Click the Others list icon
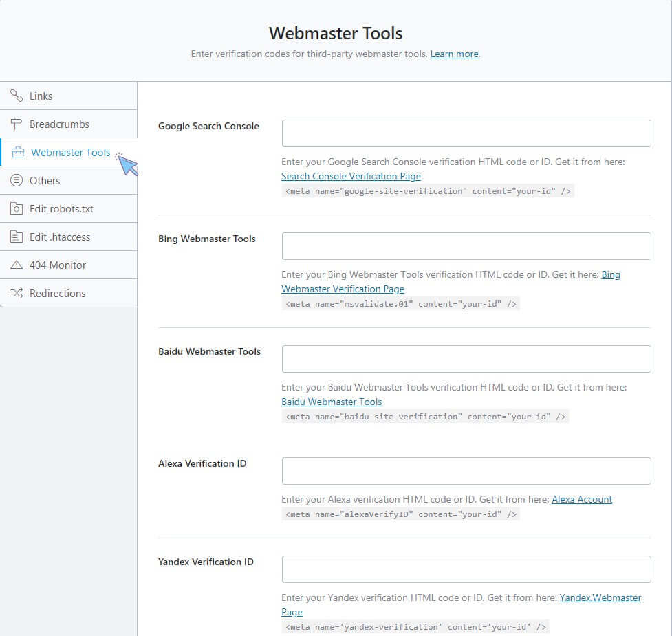Viewport: 672px width, 636px height. point(17,180)
